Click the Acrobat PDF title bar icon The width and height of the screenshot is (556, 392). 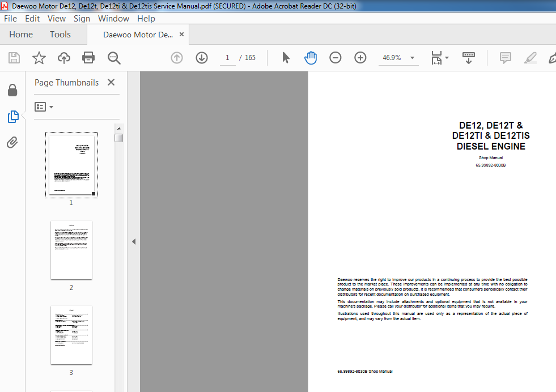[x=5, y=6]
